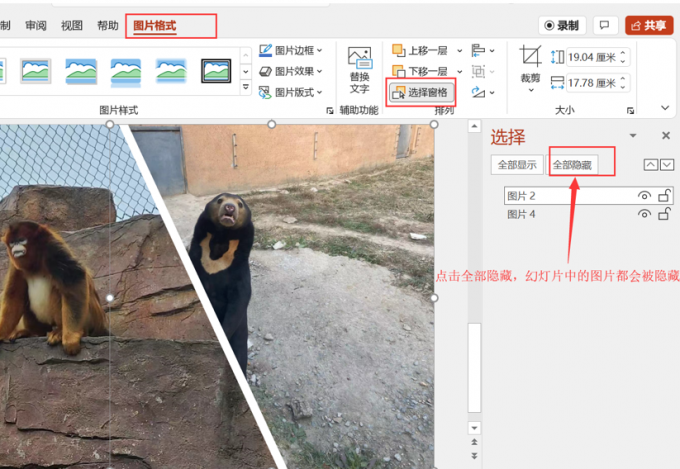Close the 选择 selection pane
Viewport: 680px width, 469px height.
(x=666, y=136)
